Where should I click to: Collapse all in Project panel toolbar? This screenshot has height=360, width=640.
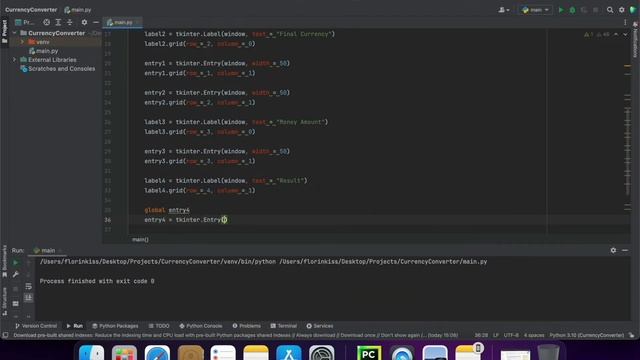tap(69, 22)
